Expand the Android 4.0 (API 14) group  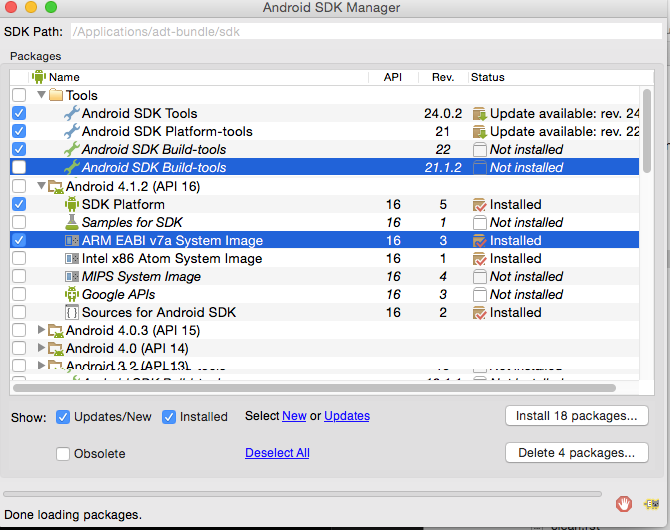41,347
